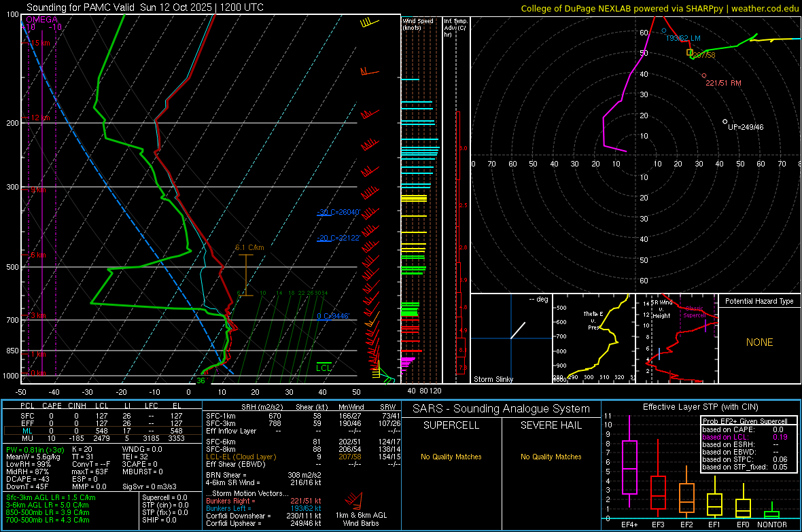Click the maxT = 63F value
Image resolution: width=802 pixels, height=532 pixels.
[90, 472]
